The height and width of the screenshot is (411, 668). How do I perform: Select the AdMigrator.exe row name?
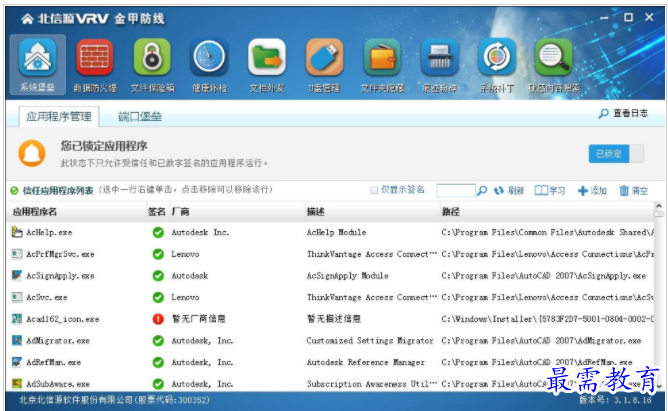coord(58,341)
